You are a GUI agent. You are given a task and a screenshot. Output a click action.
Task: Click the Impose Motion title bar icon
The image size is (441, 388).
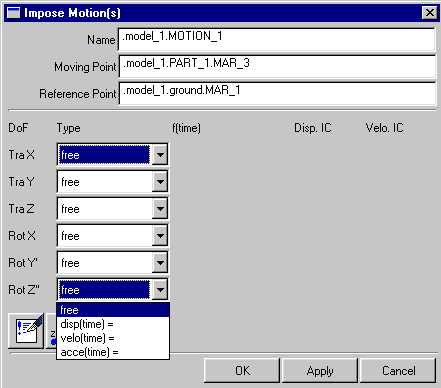14,13
